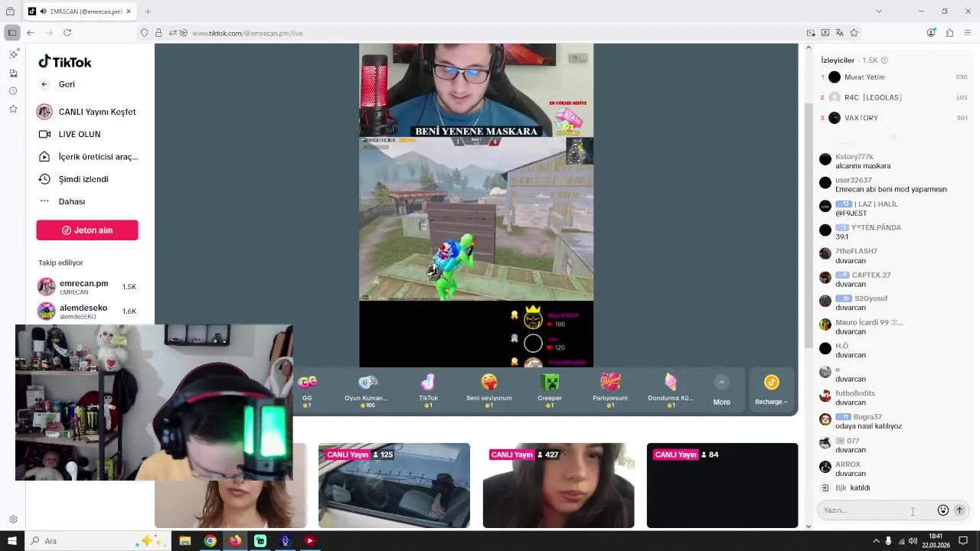Click chat user Bugra37
The height and width of the screenshot is (551, 980).
pos(867,417)
